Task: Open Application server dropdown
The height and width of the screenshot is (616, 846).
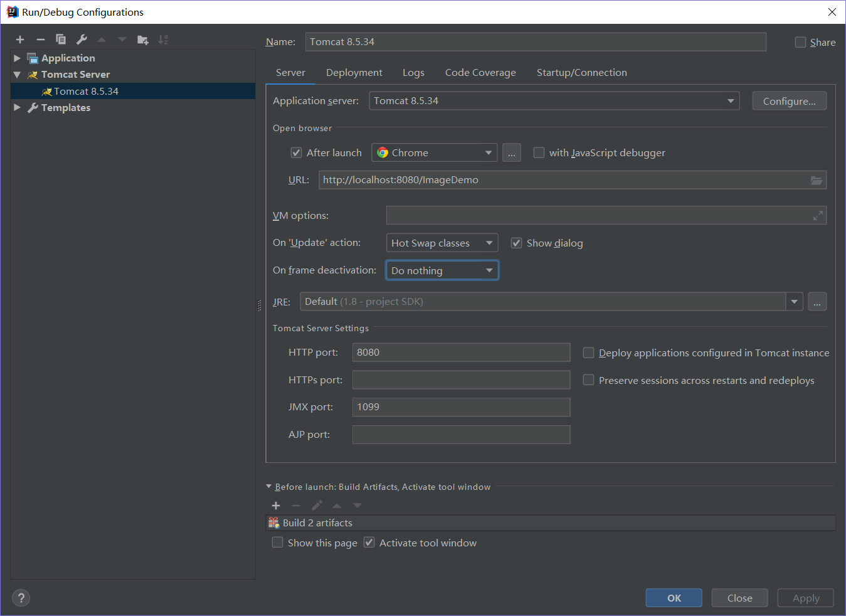Action: [554, 101]
